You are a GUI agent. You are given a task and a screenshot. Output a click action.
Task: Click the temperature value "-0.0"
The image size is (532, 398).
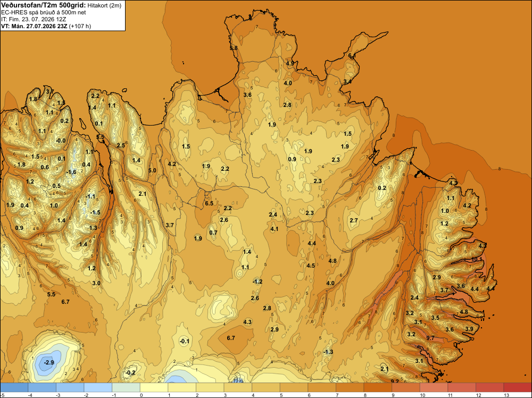tap(61, 140)
